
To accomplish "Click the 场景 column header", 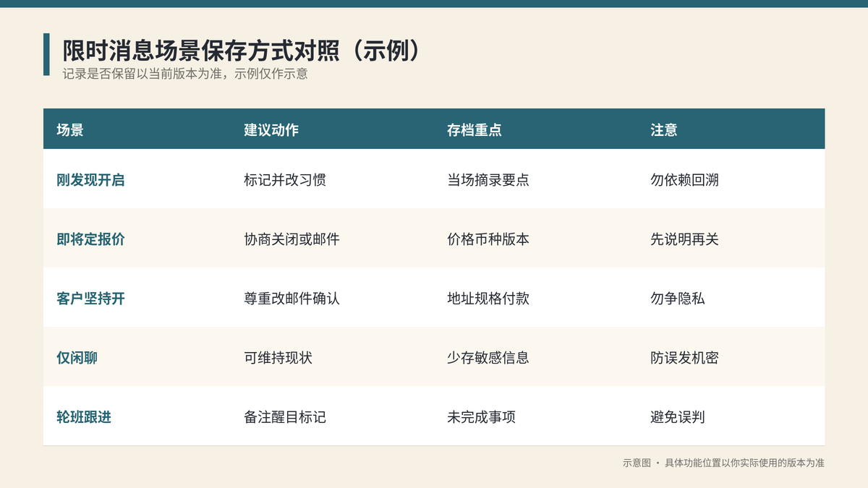I will [x=70, y=130].
